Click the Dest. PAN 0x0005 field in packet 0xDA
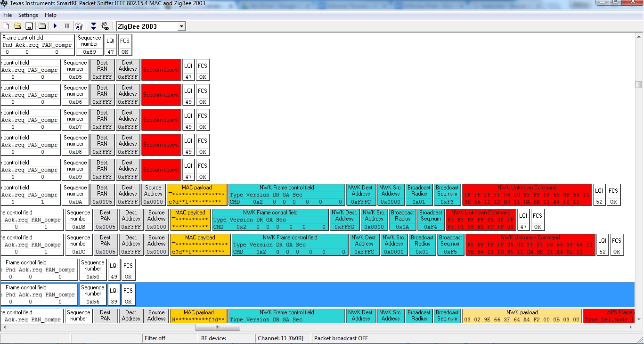The height and width of the screenshot is (344, 644). (102, 195)
